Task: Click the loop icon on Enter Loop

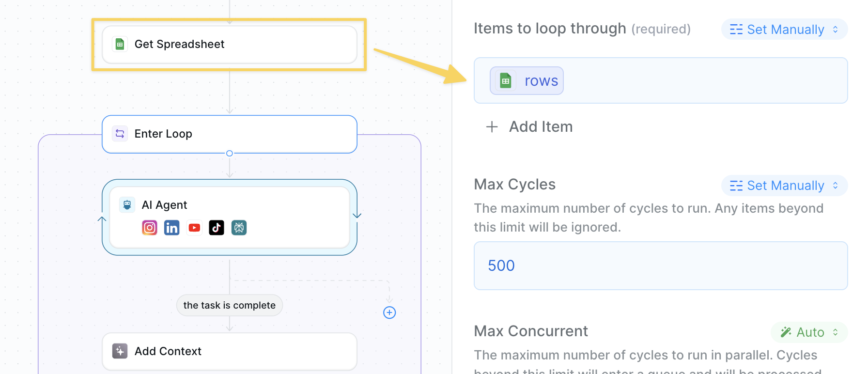Action: [120, 134]
